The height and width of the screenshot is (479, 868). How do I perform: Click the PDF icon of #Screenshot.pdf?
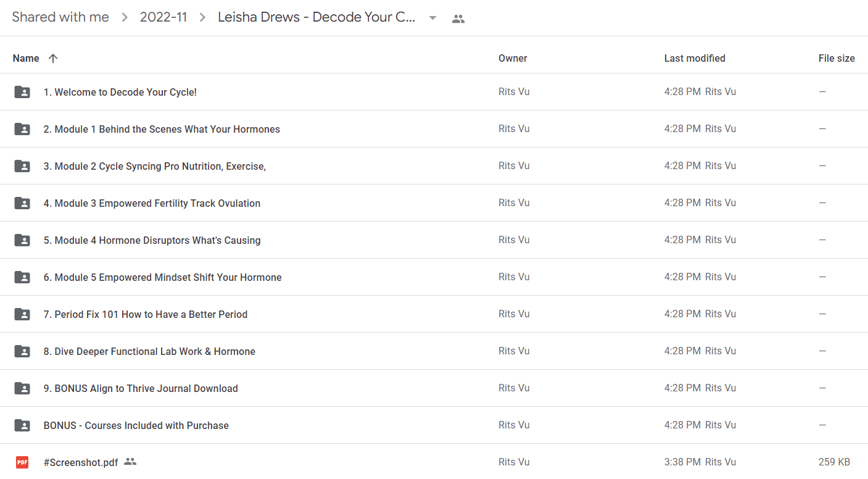(x=22, y=462)
